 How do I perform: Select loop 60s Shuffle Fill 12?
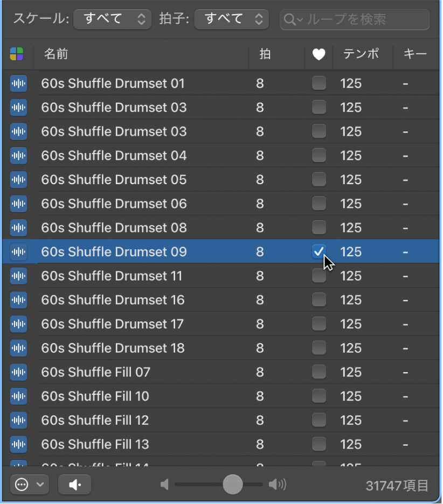coord(95,420)
